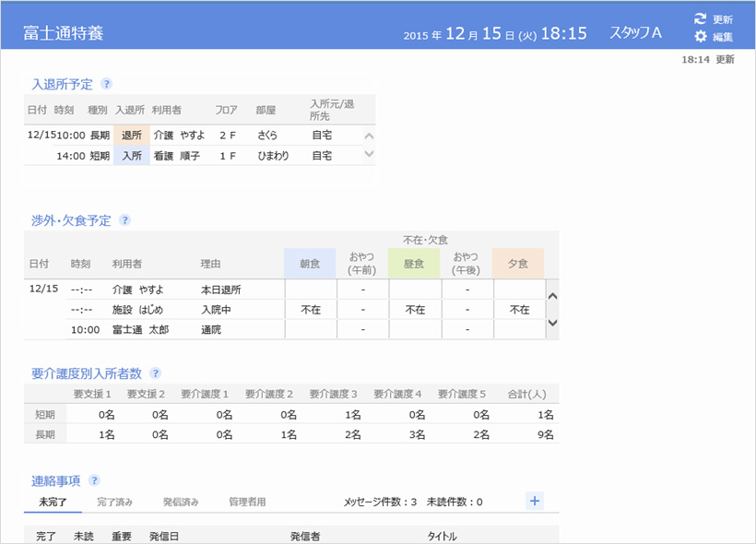Open 編集 settings gear icon
Screen dimensions: 756x544
[701, 37]
